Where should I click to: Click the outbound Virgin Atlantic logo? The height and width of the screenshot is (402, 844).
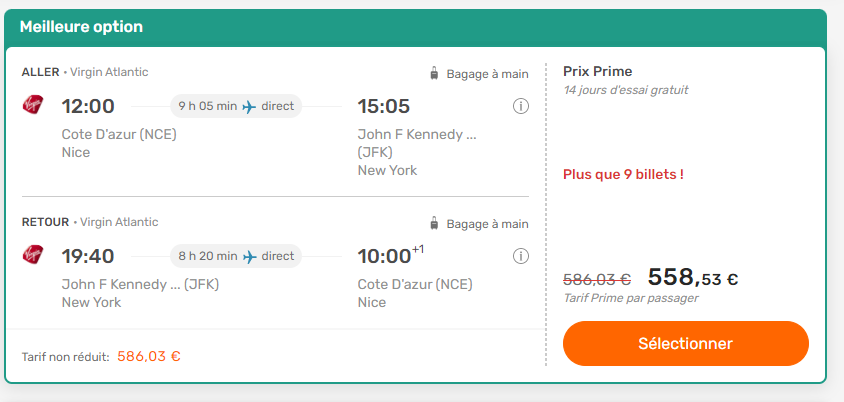pyautogui.click(x=33, y=104)
